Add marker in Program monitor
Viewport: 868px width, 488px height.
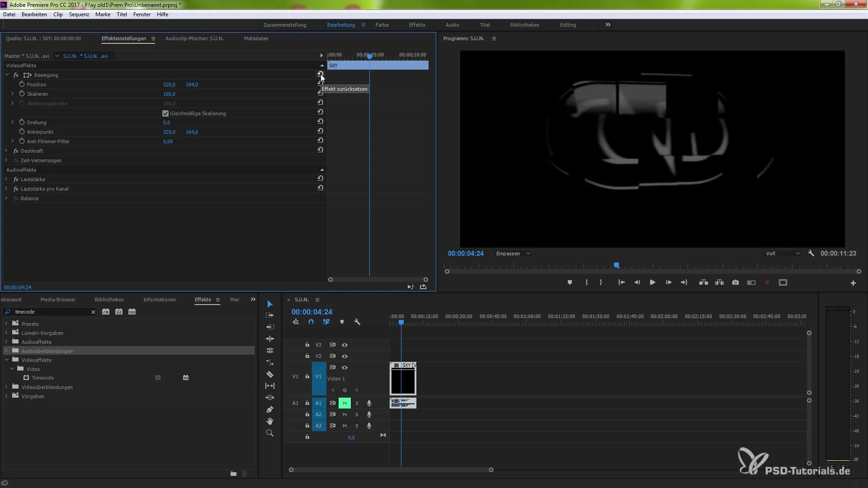pos(570,282)
